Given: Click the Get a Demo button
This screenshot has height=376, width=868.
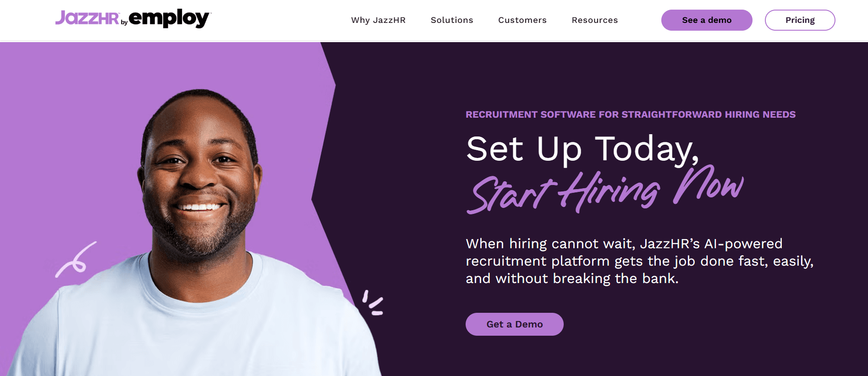Looking at the screenshot, I should click(515, 324).
